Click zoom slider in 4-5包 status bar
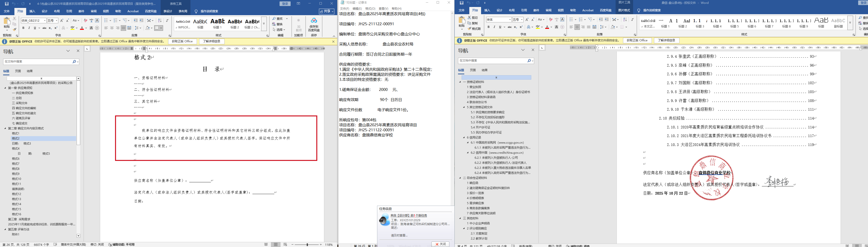 pos(307,245)
